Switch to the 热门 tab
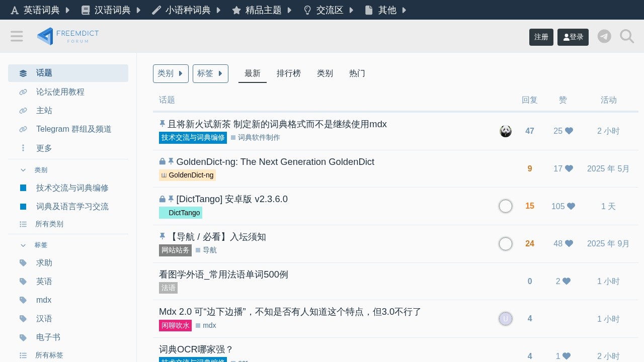Screen dimensions: 644x362 pos(357,73)
